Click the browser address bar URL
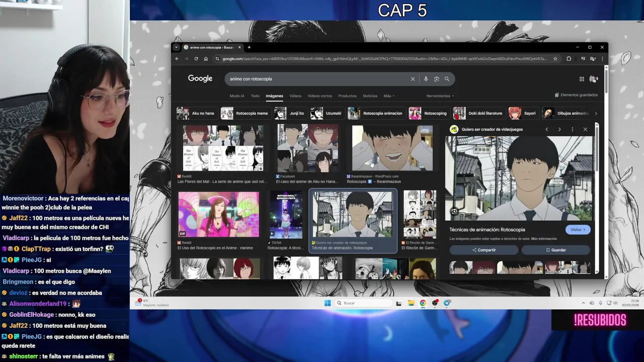Viewport: 644px width, 362px height. click(x=385, y=59)
